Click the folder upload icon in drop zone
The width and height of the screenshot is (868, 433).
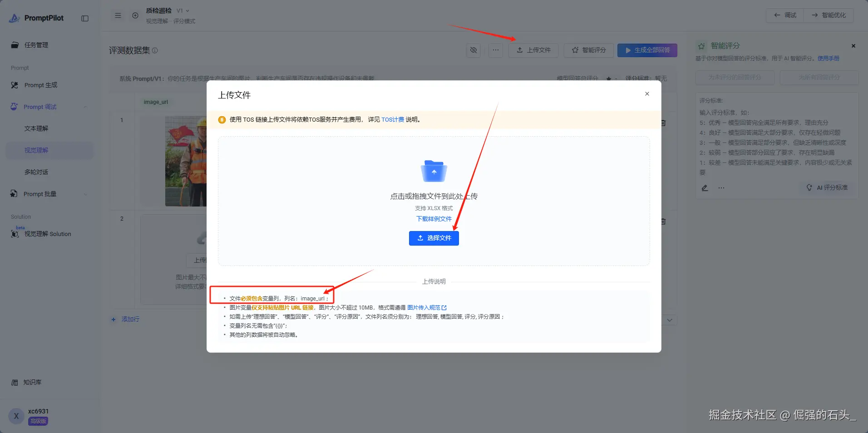tap(434, 171)
